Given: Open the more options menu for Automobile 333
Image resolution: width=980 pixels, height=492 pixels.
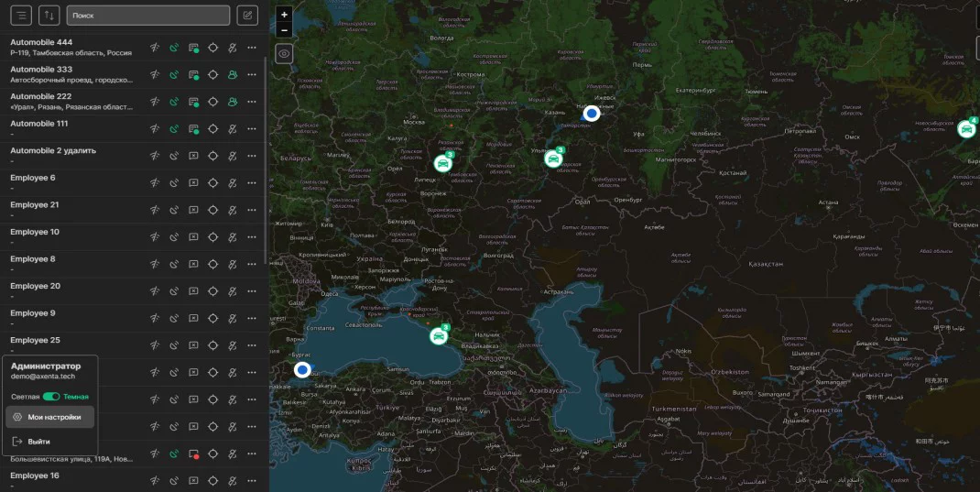Looking at the screenshot, I should click(x=252, y=74).
